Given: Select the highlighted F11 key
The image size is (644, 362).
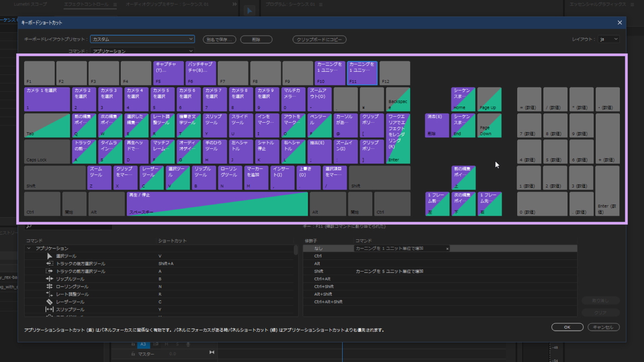Looking at the screenshot, I should (362, 73).
